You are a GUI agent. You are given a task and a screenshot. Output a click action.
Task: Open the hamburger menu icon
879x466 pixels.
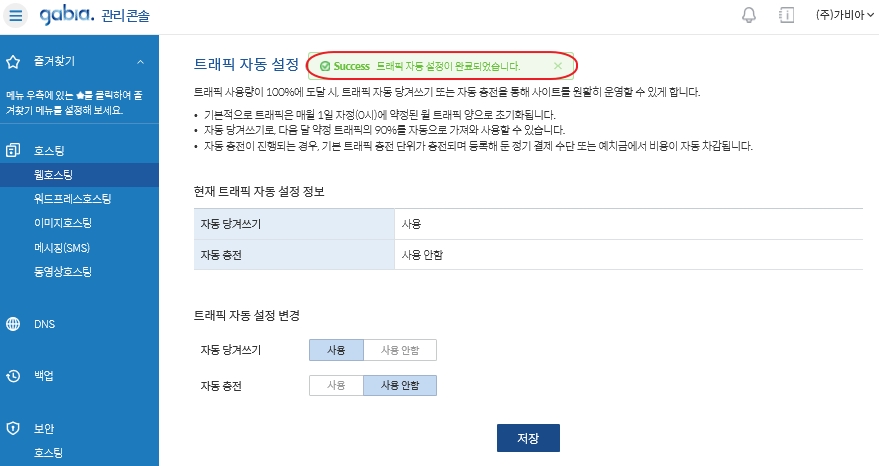point(16,15)
